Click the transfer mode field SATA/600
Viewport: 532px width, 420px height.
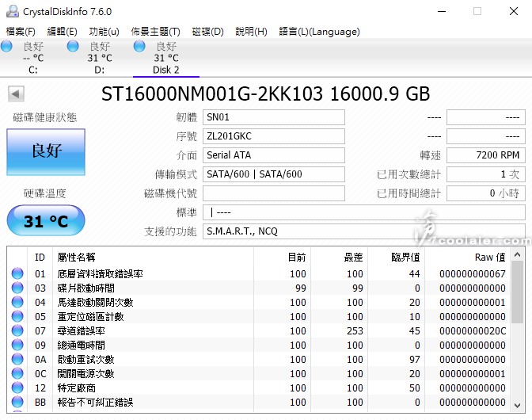pyautogui.click(x=274, y=174)
